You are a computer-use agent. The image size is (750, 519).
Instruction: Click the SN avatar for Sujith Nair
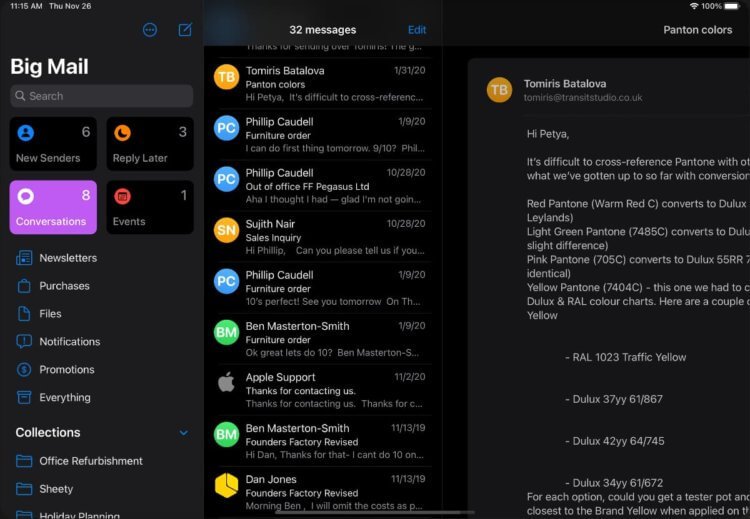pos(226,230)
